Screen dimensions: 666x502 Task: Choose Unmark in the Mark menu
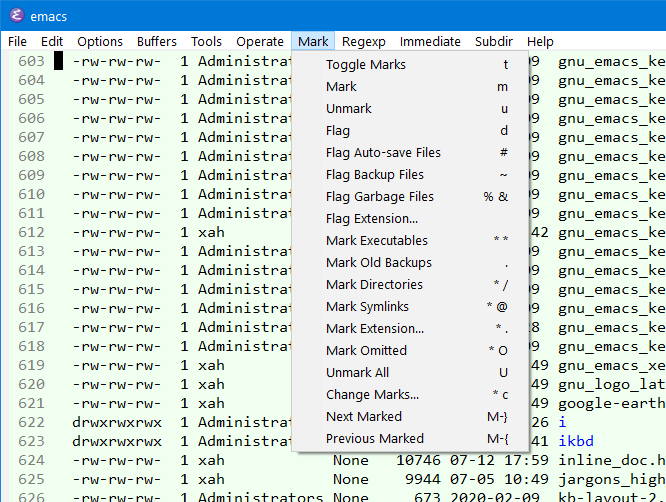348,109
